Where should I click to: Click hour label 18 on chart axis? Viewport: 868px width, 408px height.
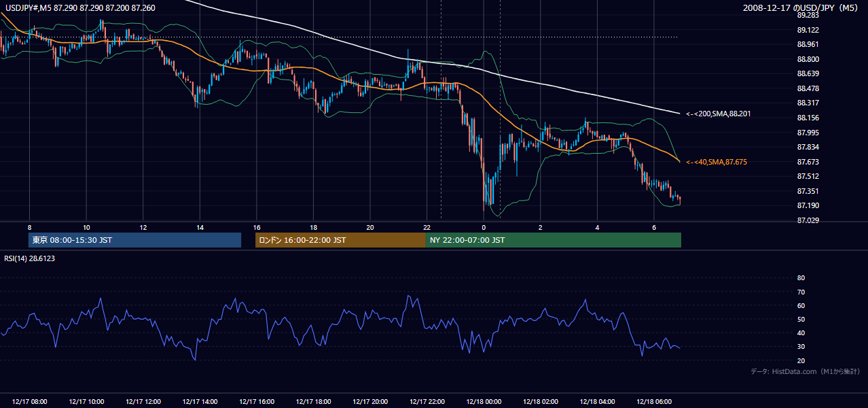pyautogui.click(x=313, y=227)
